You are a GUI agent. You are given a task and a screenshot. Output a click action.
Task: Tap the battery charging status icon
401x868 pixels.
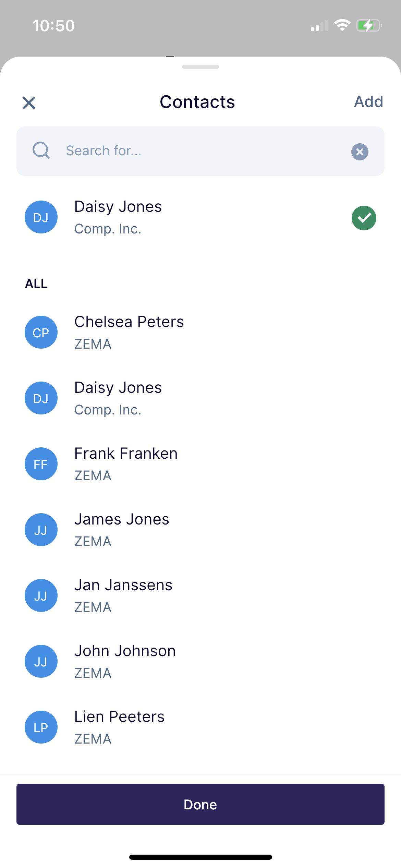tap(369, 26)
